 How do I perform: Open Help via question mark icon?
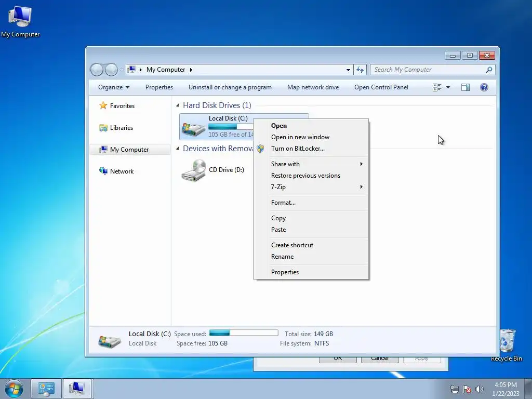point(484,87)
